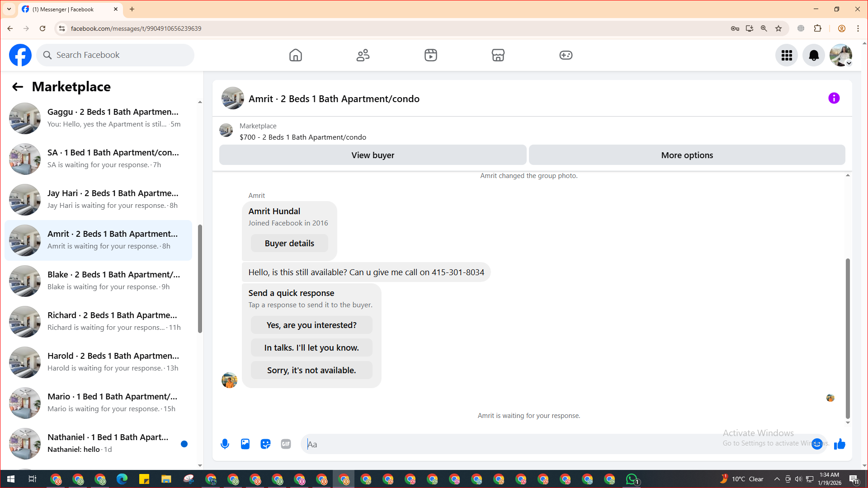Click the chat messages scrollbar
Image resolution: width=868 pixels, height=488 pixels.
coord(848,338)
